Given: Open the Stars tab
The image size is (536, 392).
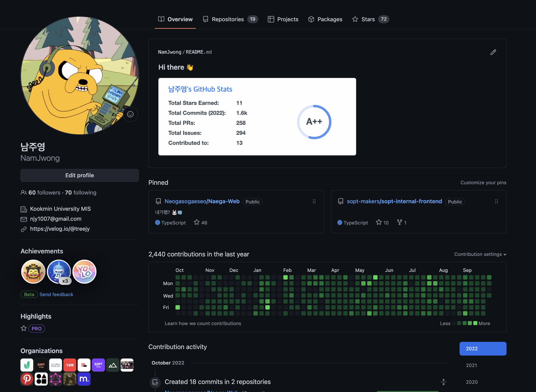Looking at the screenshot, I should (x=371, y=19).
